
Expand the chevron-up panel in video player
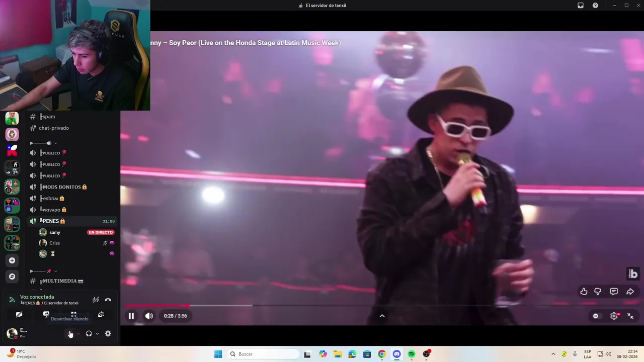tap(382, 316)
